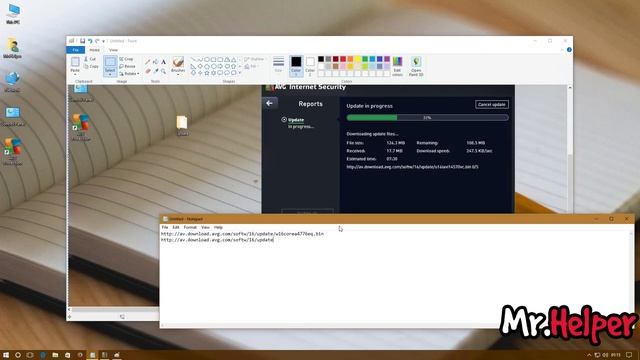Show hidden system tray icons
Screen dimensions: 640x360
[589, 355]
